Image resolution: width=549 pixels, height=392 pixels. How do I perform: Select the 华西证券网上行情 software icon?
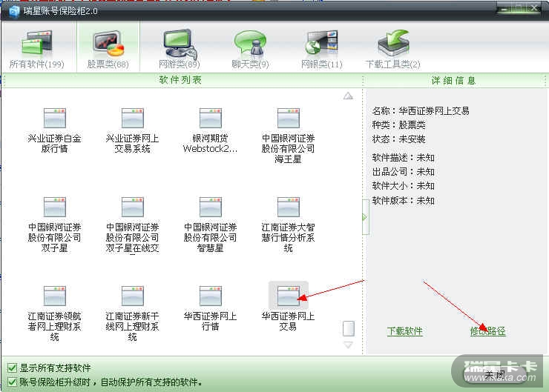(x=211, y=296)
